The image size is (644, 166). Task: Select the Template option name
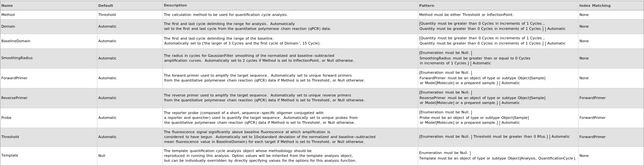[x=10, y=155]
